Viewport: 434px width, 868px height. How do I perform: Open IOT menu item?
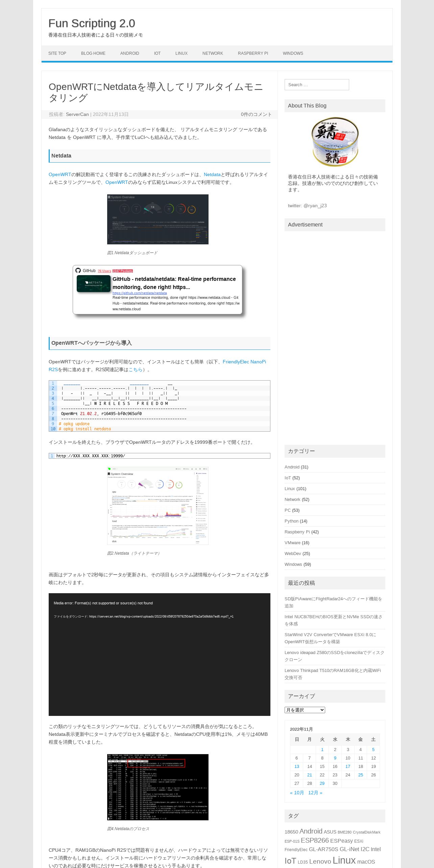(x=158, y=53)
